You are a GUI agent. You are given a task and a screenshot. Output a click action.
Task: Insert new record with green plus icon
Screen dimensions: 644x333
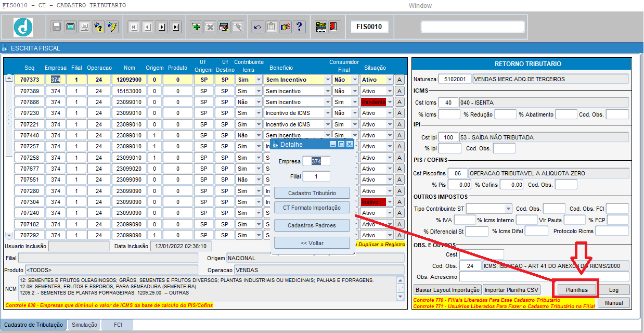tap(196, 27)
